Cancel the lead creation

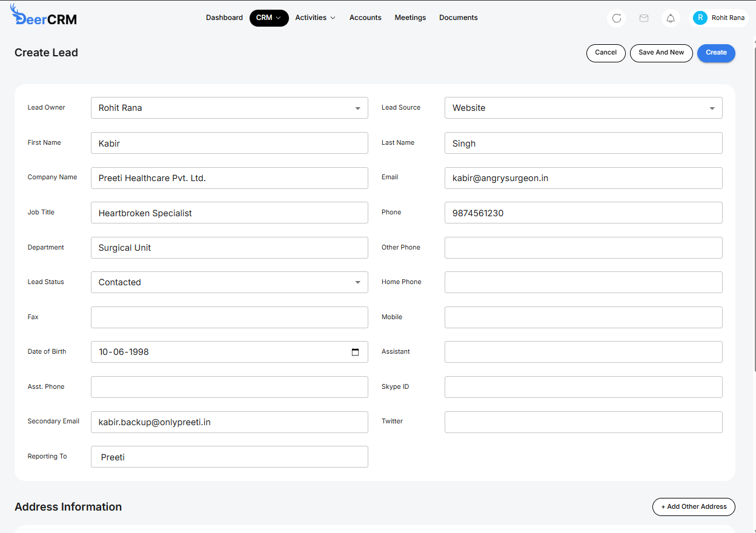(606, 53)
